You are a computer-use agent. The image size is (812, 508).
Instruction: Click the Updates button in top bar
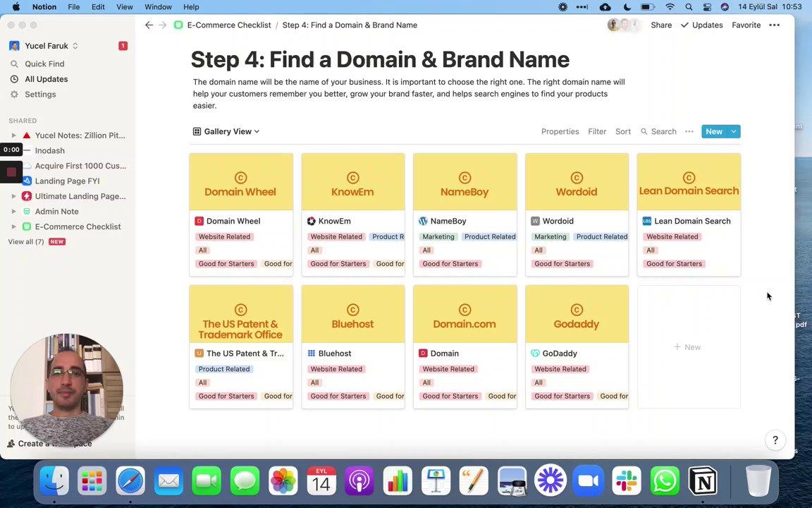click(702, 25)
